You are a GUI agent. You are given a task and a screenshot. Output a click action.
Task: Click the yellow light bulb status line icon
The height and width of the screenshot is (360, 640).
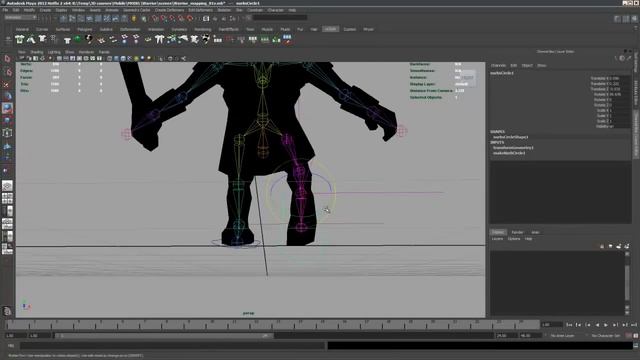134,18
